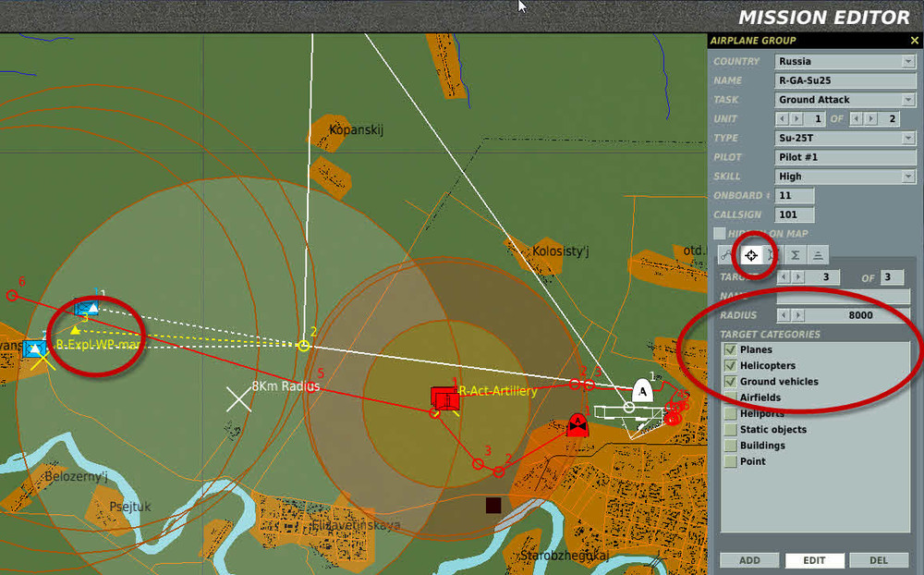Click the Belozerny'j town label
Screen dimensions: 924x575
77,476
